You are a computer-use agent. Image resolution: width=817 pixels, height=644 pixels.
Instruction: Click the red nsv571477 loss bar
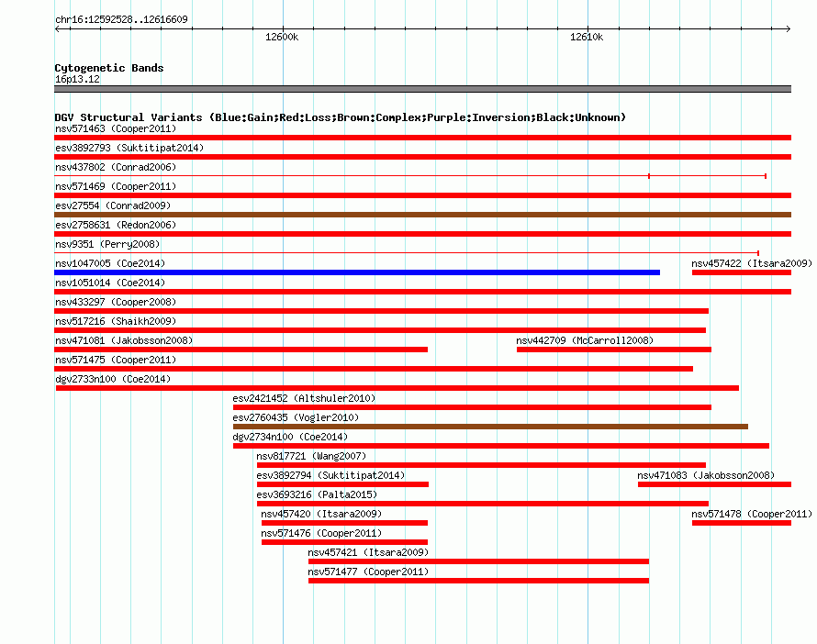click(x=478, y=581)
